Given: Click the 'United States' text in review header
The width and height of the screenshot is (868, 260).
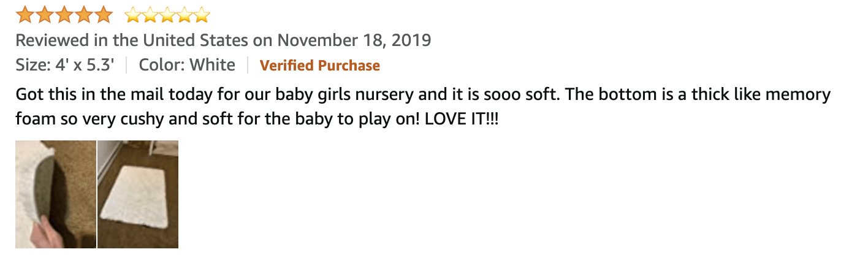Looking at the screenshot, I should [x=196, y=40].
